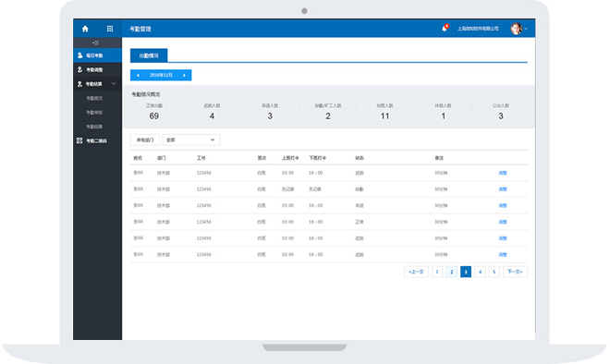Click the 迟到人数 count 4
This screenshot has width=610, height=364.
pyautogui.click(x=212, y=115)
